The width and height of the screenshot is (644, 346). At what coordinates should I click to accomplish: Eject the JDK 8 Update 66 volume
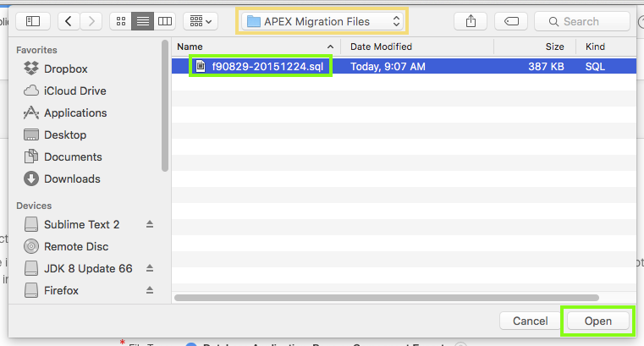150,268
